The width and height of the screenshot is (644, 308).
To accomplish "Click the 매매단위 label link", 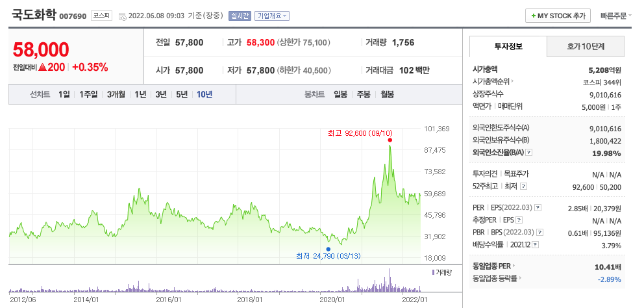I will 510,106.
